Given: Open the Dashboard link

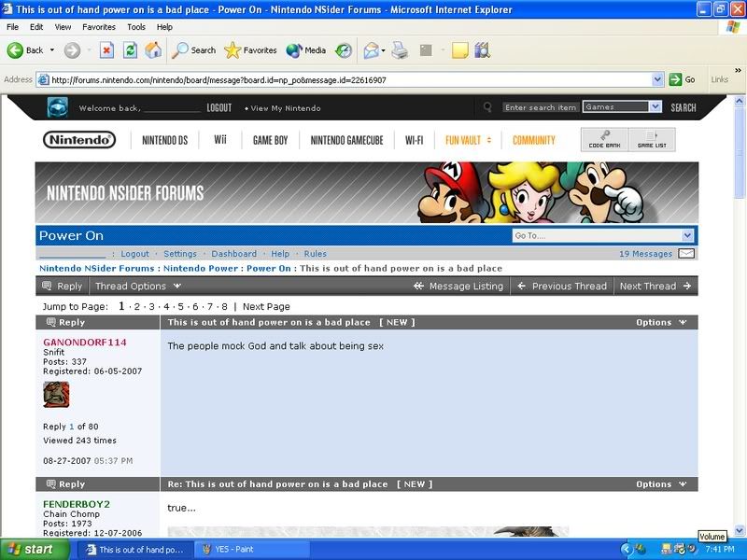Looking at the screenshot, I should point(234,254).
